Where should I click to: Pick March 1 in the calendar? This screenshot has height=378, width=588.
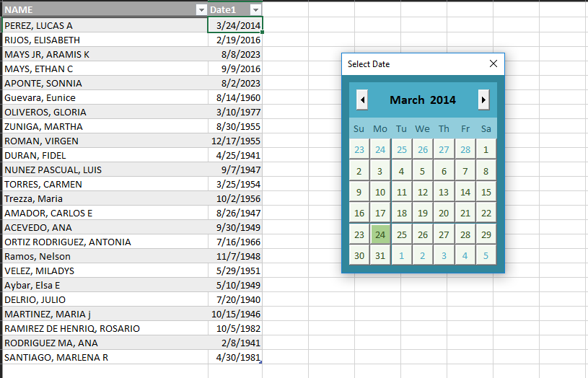(x=486, y=149)
